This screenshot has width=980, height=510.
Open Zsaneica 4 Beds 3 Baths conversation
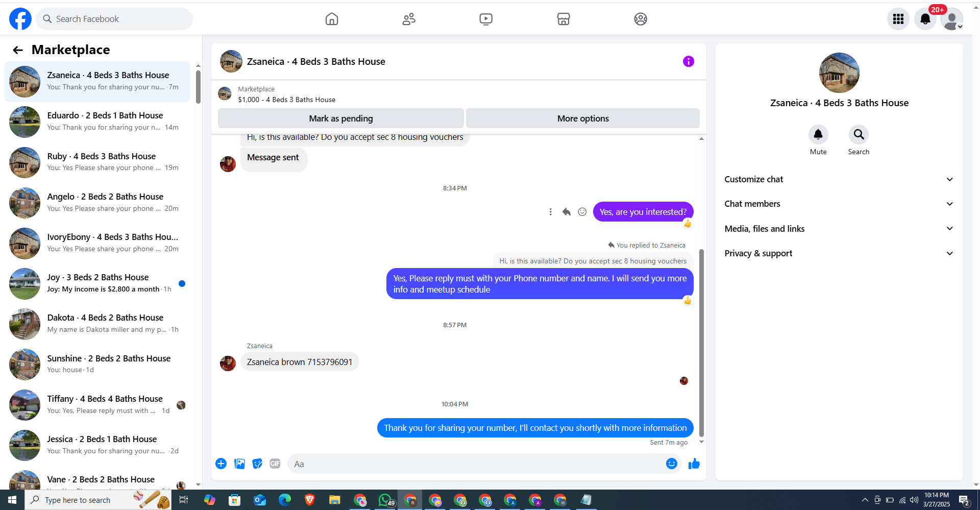[x=97, y=82]
